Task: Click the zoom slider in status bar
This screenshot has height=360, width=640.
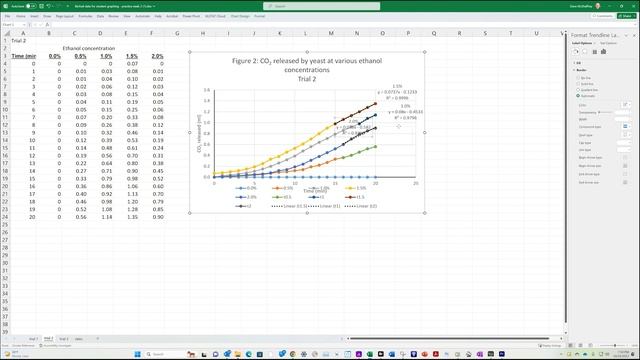Action: 614,345
